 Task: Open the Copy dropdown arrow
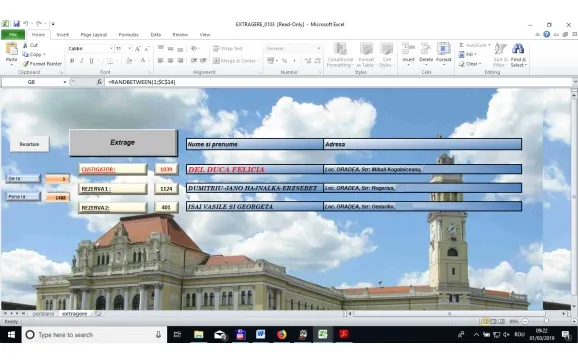click(x=44, y=55)
